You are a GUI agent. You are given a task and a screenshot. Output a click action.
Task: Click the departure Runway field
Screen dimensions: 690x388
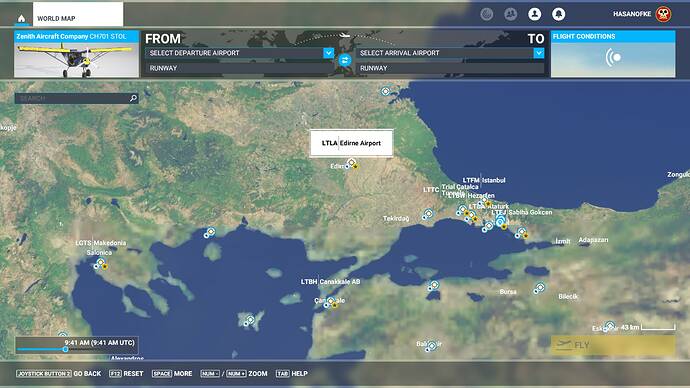pos(240,68)
